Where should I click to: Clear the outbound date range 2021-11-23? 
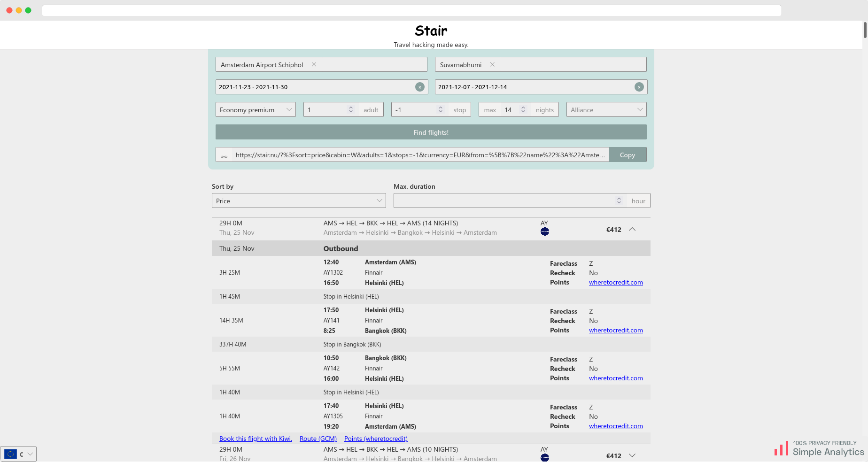[420, 87]
